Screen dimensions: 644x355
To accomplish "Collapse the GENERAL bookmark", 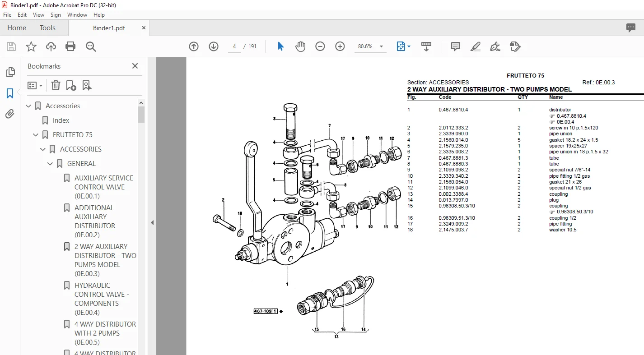I will 50,164.
